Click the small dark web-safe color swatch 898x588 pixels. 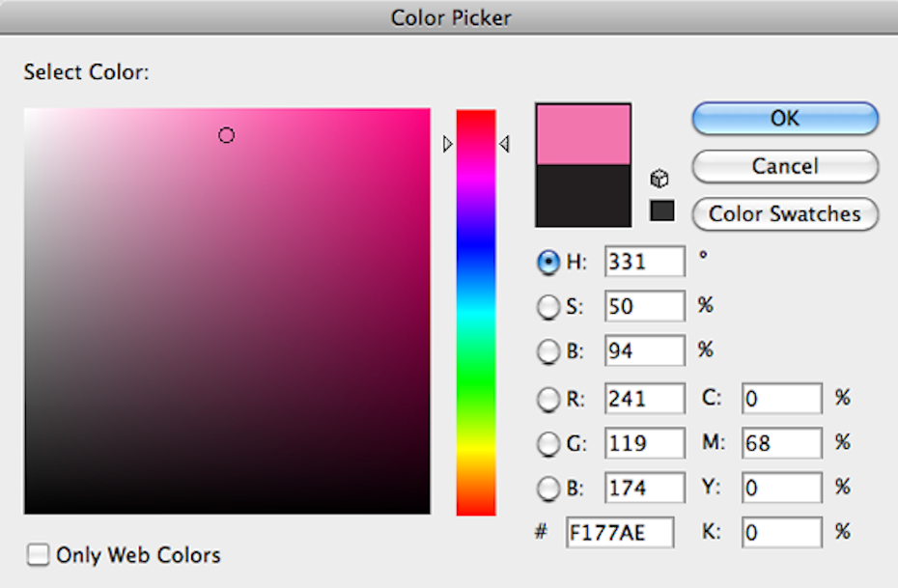[662, 210]
